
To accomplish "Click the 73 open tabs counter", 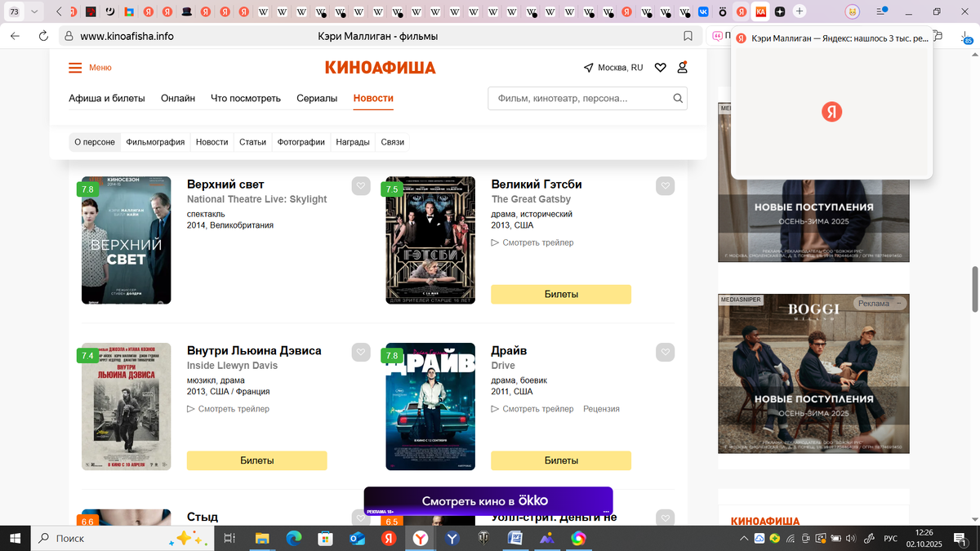I will point(14,11).
